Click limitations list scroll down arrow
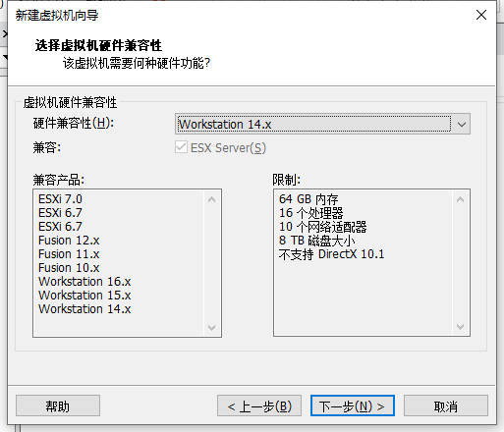Viewport: 504px width, 432px height. tap(460, 327)
